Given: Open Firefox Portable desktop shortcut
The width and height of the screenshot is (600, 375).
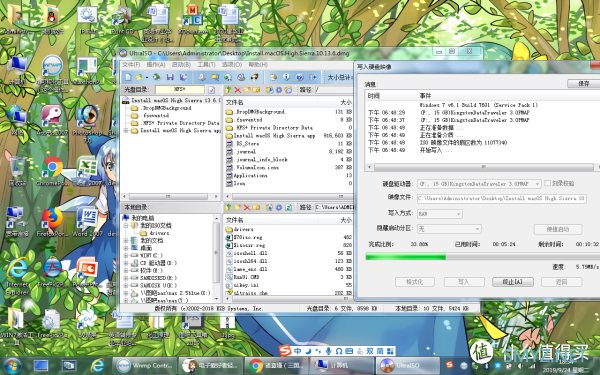Looking at the screenshot, I should point(52,222).
